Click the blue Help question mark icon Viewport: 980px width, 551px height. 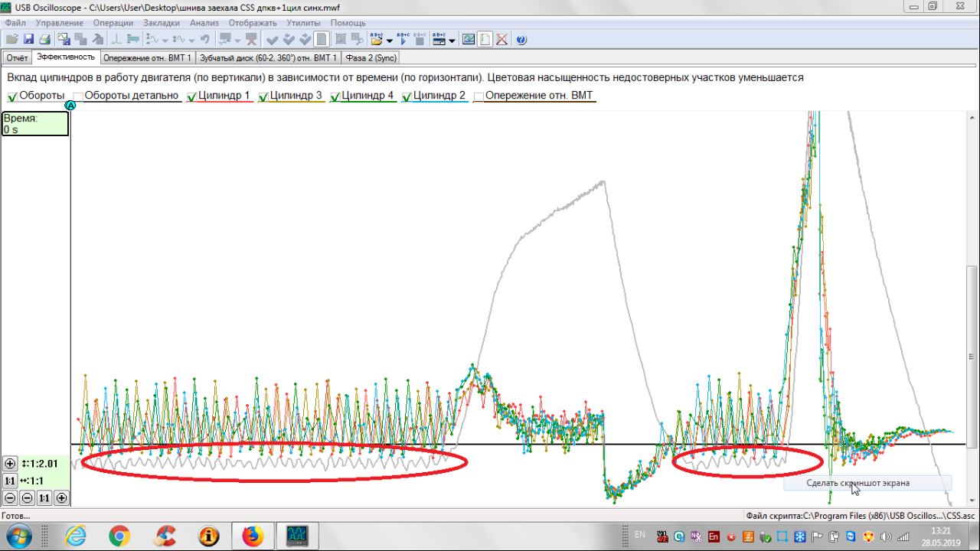[x=521, y=39]
